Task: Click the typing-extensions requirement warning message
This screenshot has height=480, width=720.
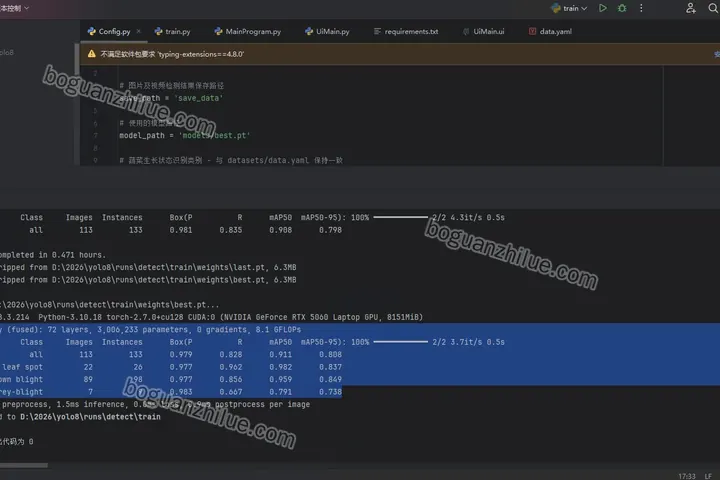Action: 172,54
